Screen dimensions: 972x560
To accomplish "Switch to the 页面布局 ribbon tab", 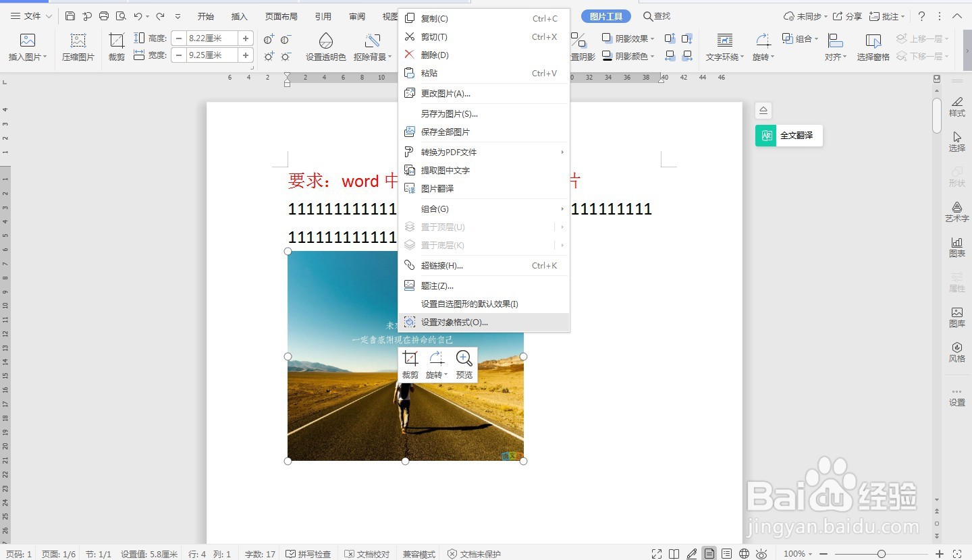I will point(281,16).
